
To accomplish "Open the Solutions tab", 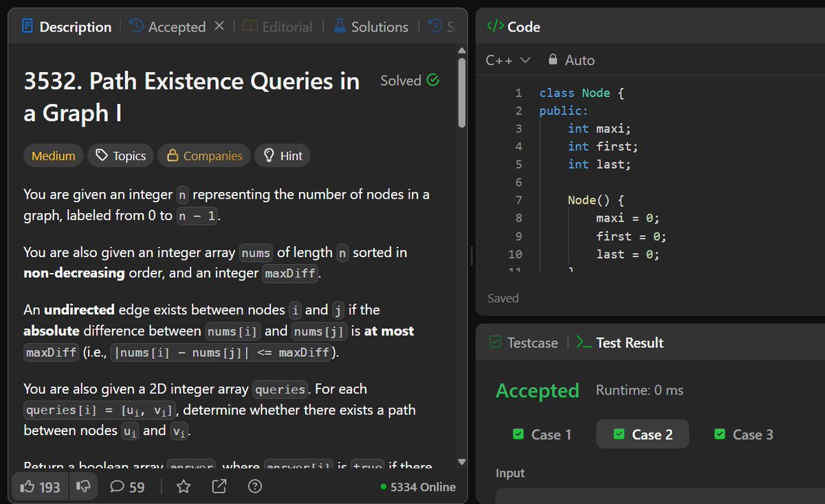I will coord(371,27).
